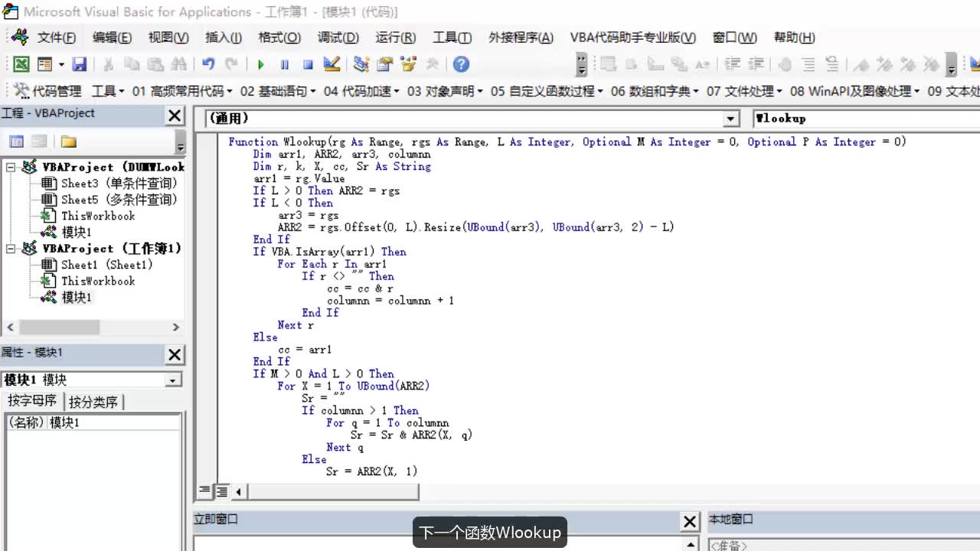Run the Wlookup procedure with Run Sub/UserForm
The image size is (980, 551).
[x=261, y=64]
